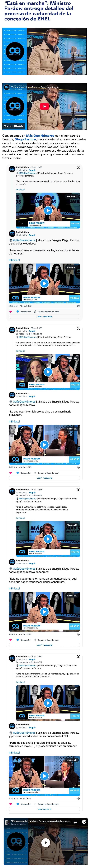Open 'Mirar en YouTube' link
The image size is (91, 868).
point(14,126)
